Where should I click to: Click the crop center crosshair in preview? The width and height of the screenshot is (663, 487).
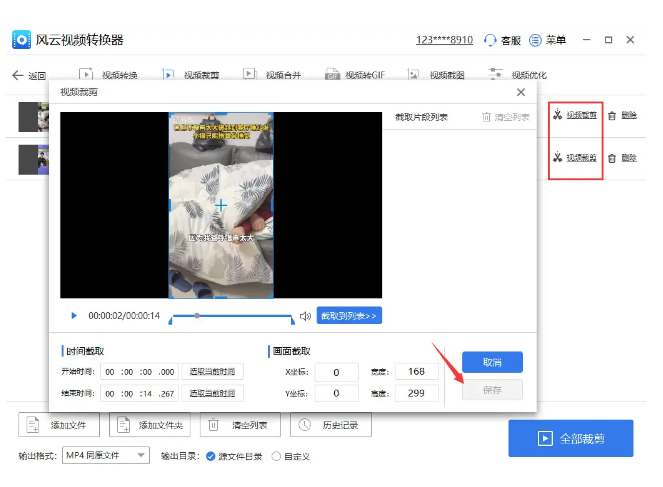pos(221,205)
